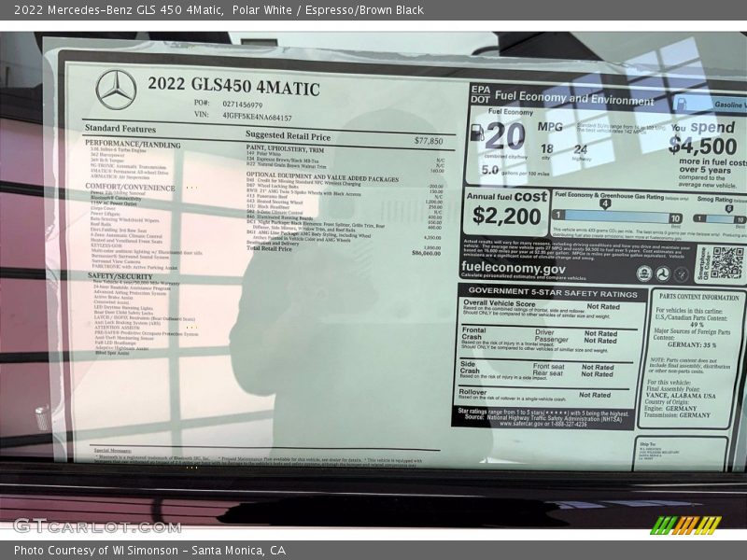
Task: Click the Frontal Crash label
Action: point(473,333)
